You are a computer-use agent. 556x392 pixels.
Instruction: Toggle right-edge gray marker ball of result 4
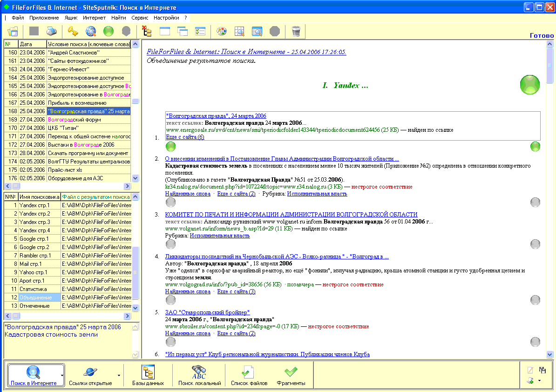[535, 300]
